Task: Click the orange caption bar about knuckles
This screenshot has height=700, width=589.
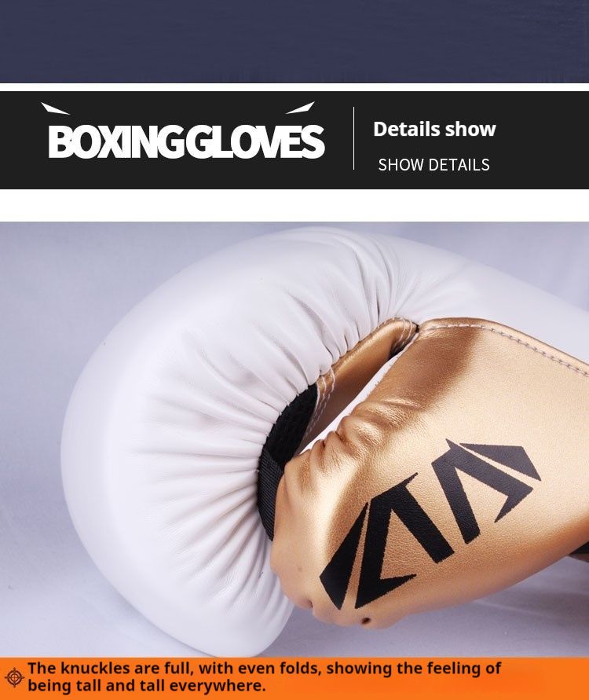Action: click(x=294, y=678)
